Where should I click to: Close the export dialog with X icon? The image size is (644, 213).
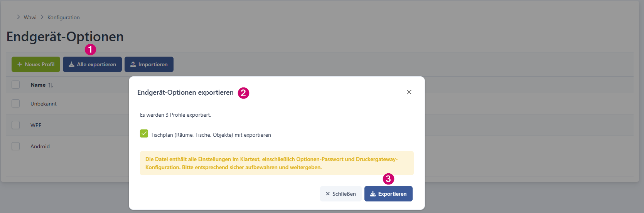click(x=409, y=92)
